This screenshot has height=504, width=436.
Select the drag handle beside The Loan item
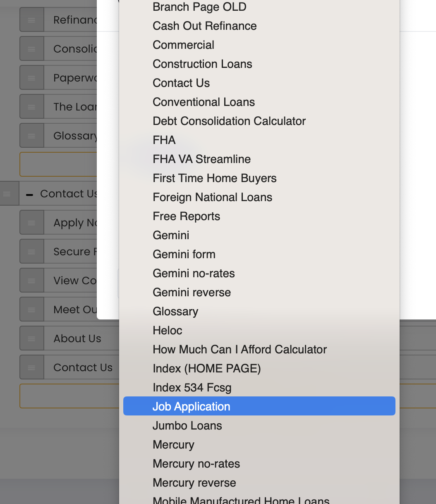coord(31,107)
